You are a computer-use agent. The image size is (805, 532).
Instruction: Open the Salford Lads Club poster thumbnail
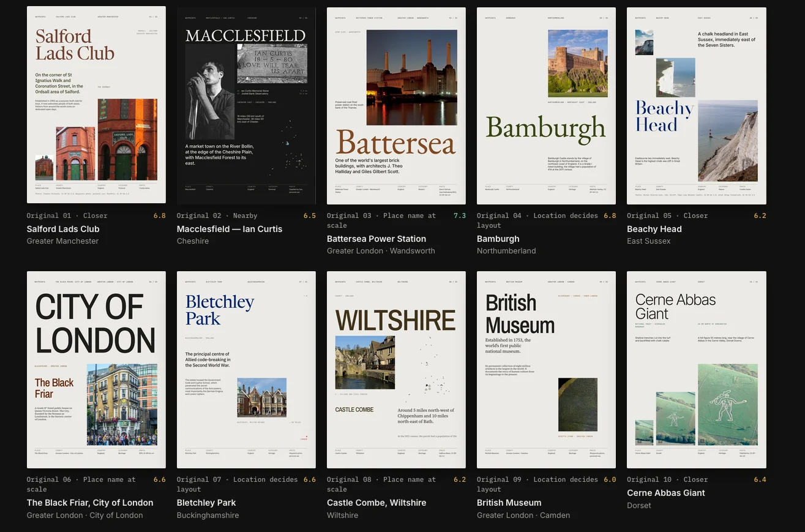pos(96,105)
